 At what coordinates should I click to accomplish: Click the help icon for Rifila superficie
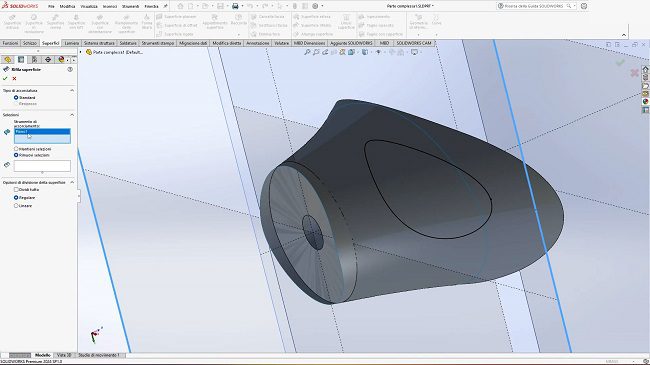tap(70, 70)
